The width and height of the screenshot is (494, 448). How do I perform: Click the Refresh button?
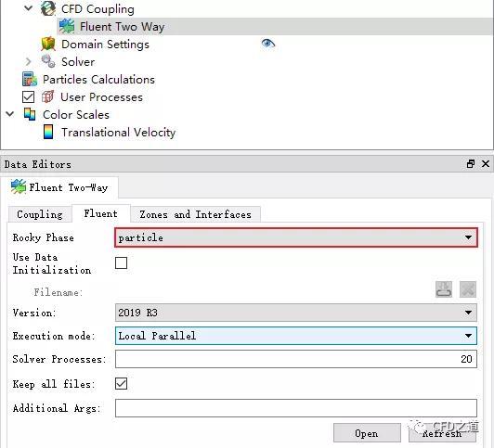(442, 433)
